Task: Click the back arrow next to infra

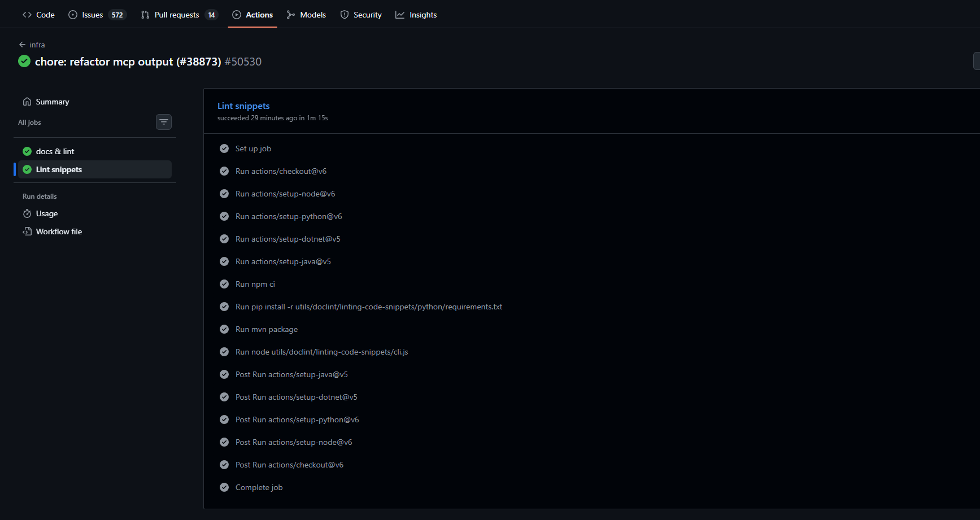Action: coord(21,44)
